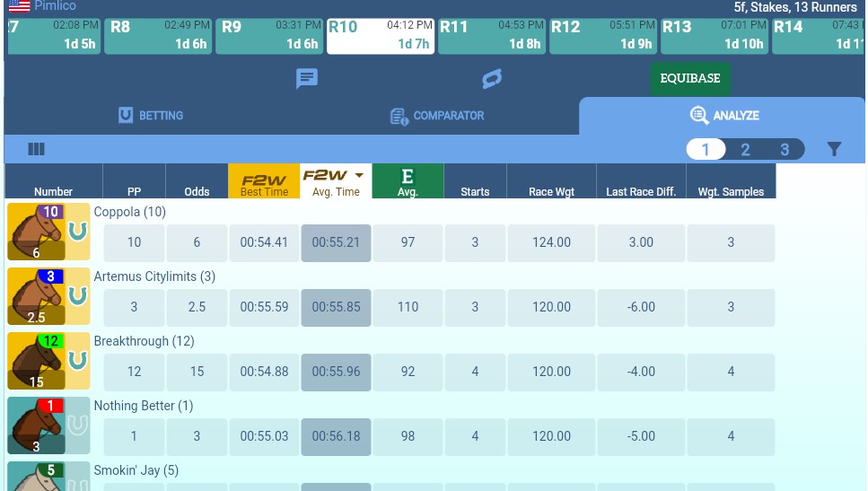
Task: Select page 1 in the pager
Action: pos(706,150)
